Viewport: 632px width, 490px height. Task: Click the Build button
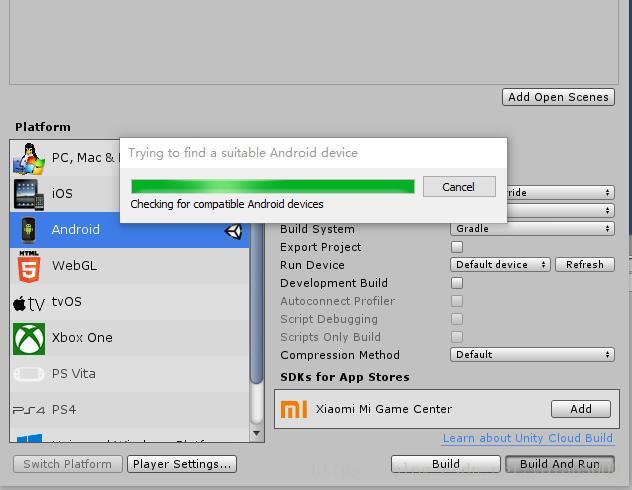click(x=446, y=464)
